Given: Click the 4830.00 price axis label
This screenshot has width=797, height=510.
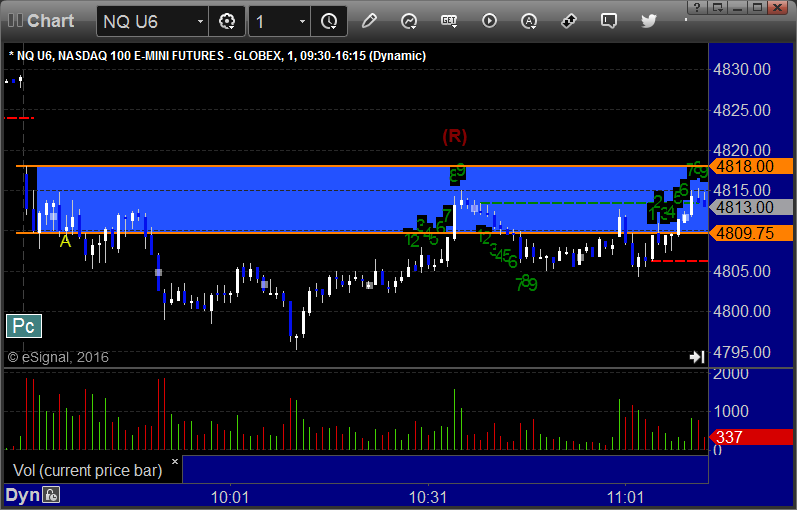Looking at the screenshot, I should click(x=742, y=70).
